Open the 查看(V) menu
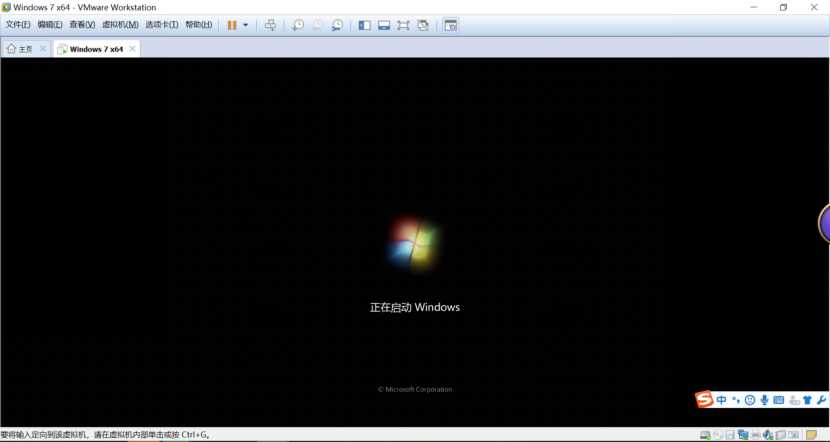This screenshot has height=442, width=830. (x=82, y=25)
